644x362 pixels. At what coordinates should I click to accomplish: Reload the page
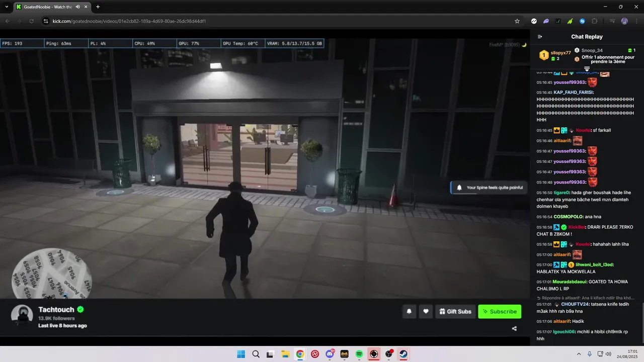click(x=32, y=21)
